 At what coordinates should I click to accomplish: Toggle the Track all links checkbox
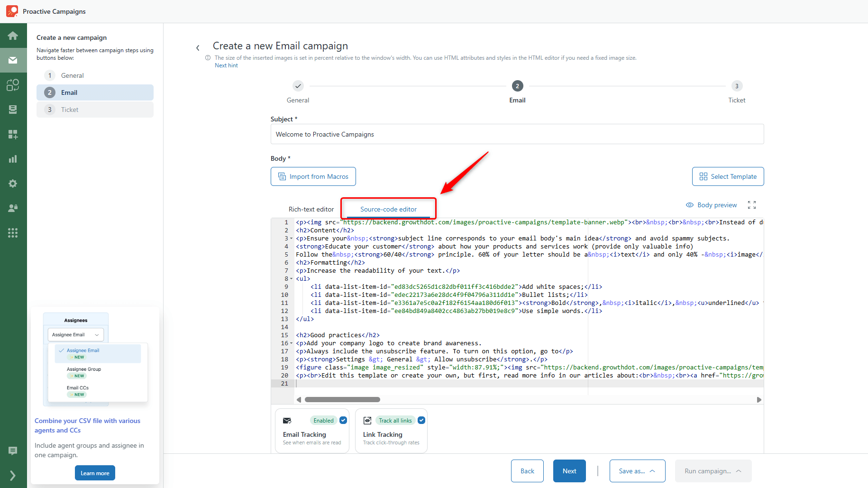tap(421, 420)
